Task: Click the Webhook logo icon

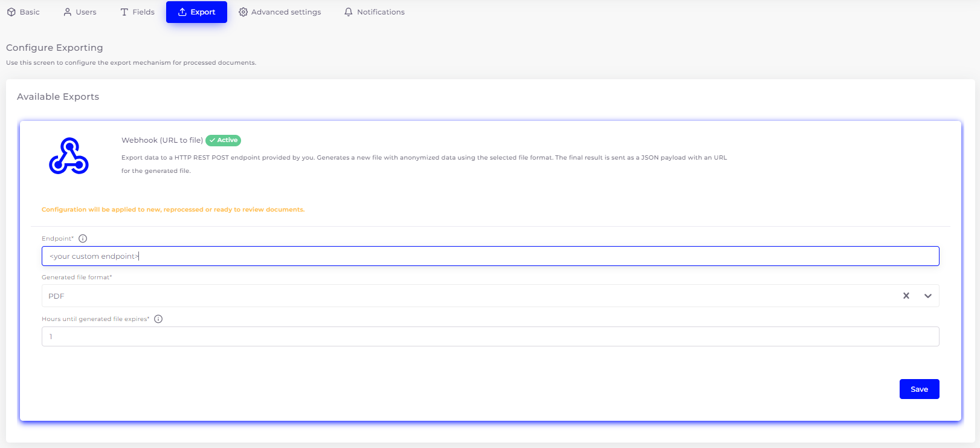Action: click(69, 156)
